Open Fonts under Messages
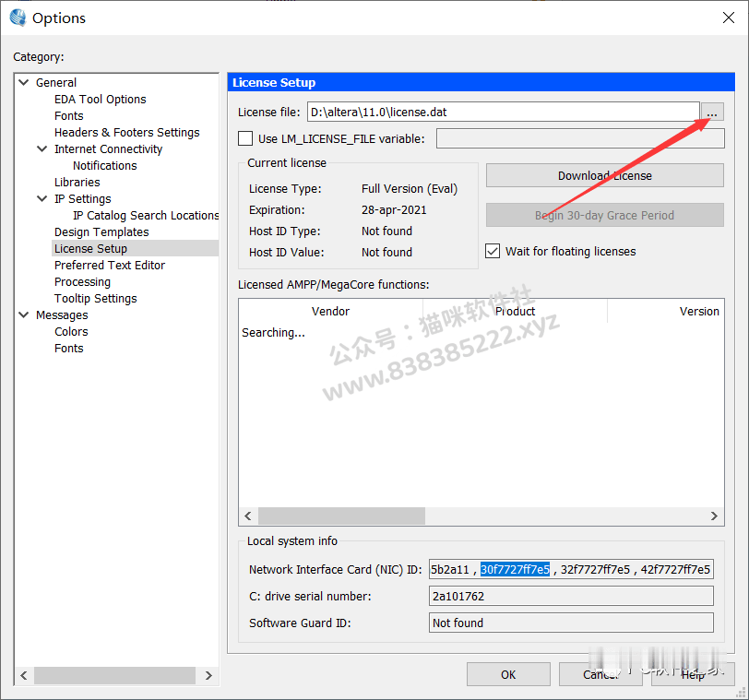This screenshot has height=700, width=749. [69, 348]
